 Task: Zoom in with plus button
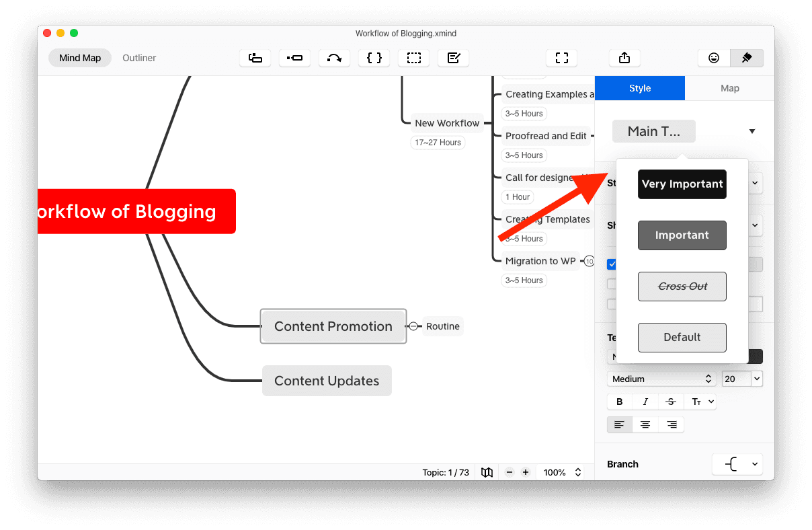pos(526,472)
